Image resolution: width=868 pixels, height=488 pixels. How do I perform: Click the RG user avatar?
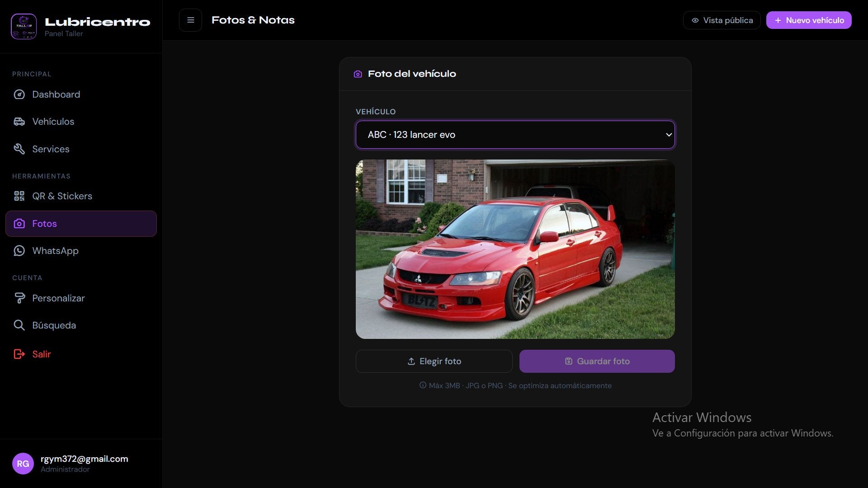[x=23, y=464]
